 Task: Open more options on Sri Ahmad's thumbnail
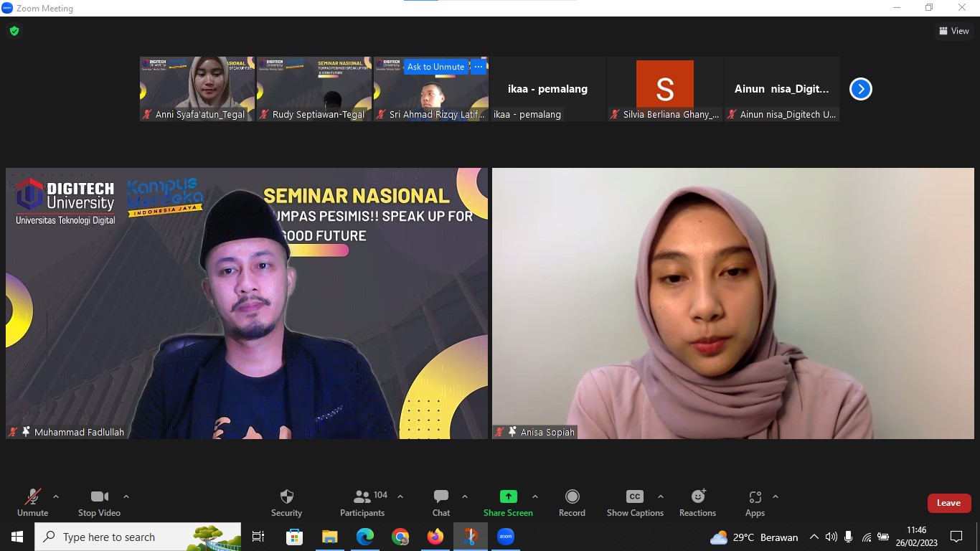[479, 67]
